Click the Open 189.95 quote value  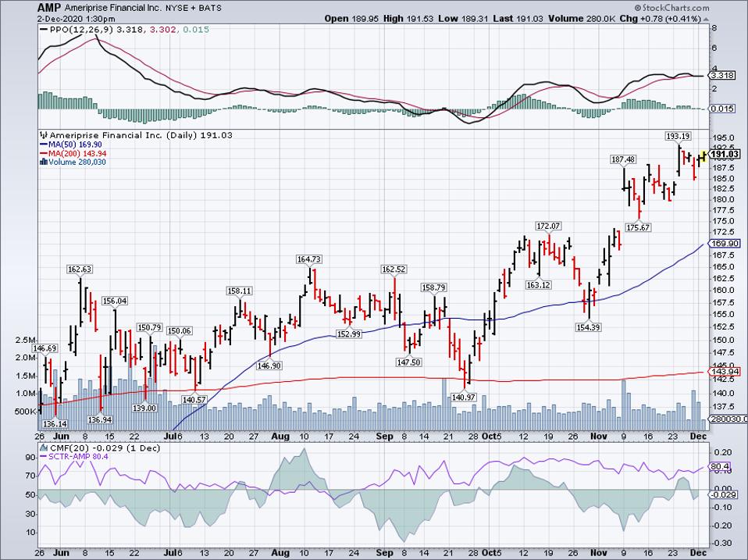tap(351, 19)
